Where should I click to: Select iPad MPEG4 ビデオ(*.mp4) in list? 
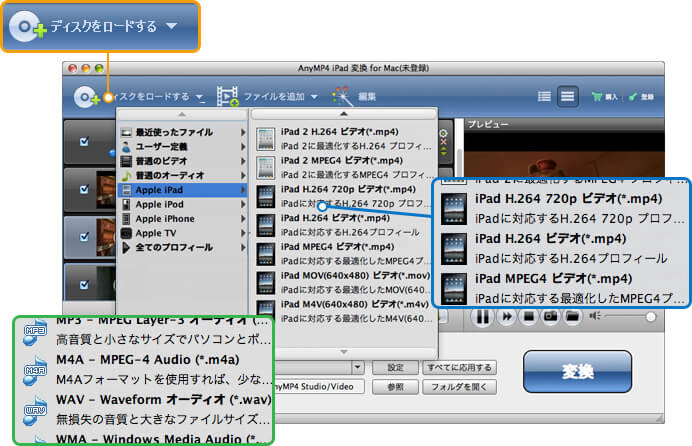pos(344,254)
